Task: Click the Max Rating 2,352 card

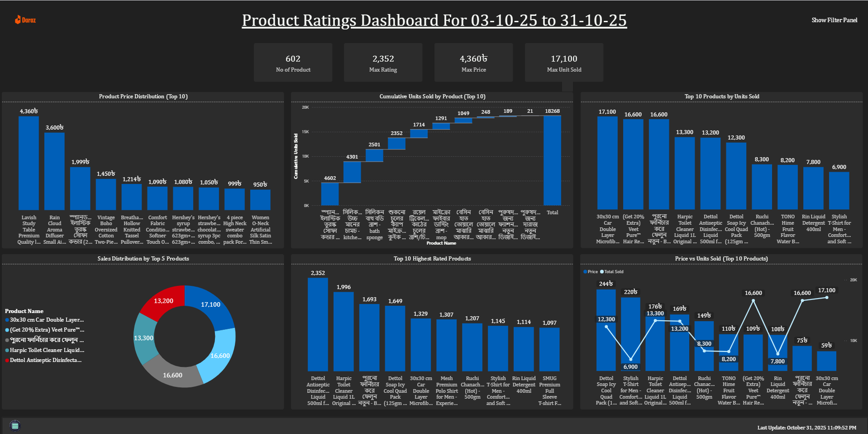Action: (383, 63)
